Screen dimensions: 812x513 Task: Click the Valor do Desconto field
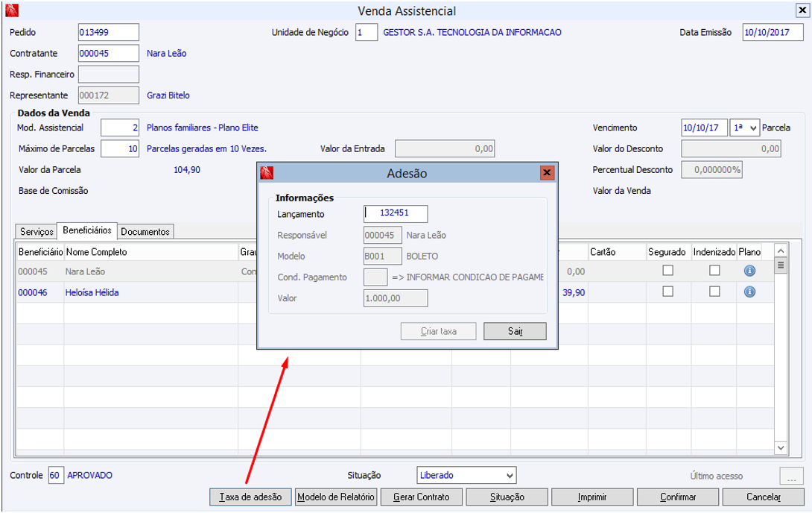click(732, 148)
